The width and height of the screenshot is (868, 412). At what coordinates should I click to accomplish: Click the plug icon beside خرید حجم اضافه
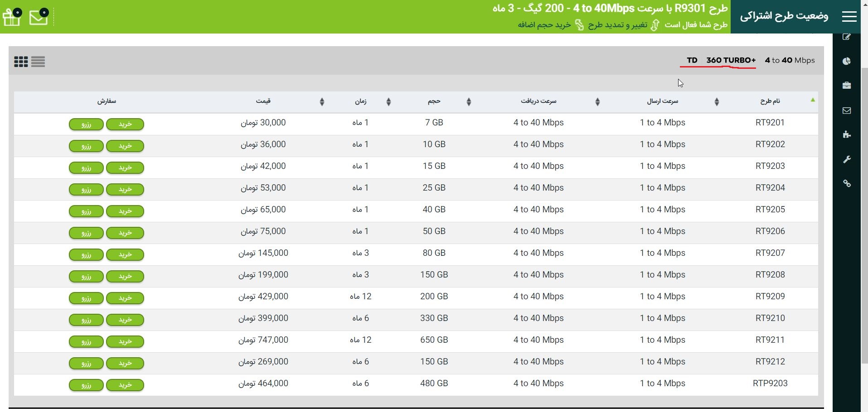(579, 24)
